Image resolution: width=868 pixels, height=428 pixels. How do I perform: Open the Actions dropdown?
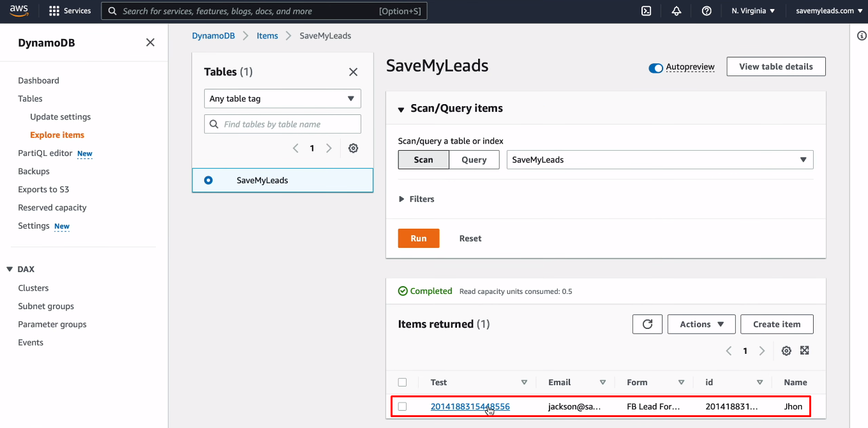(701, 324)
